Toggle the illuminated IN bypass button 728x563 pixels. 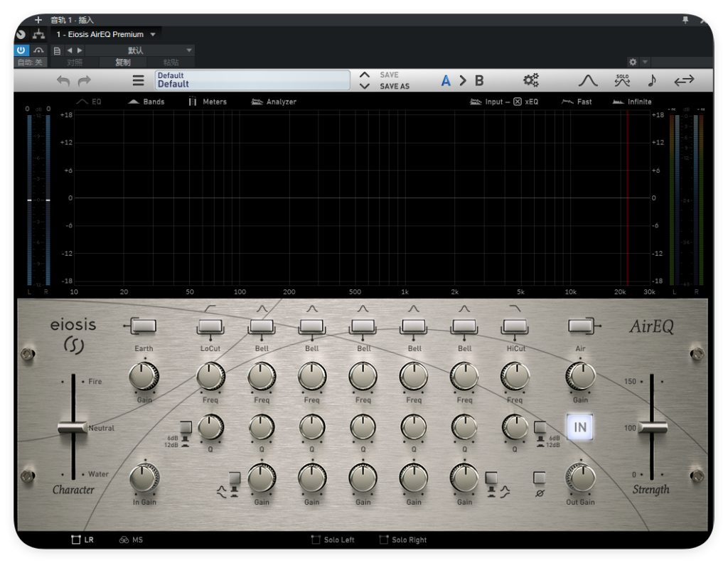(x=580, y=427)
